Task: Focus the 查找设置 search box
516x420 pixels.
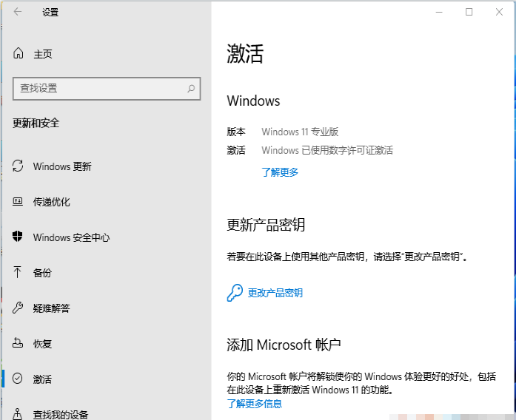Action: (100, 88)
